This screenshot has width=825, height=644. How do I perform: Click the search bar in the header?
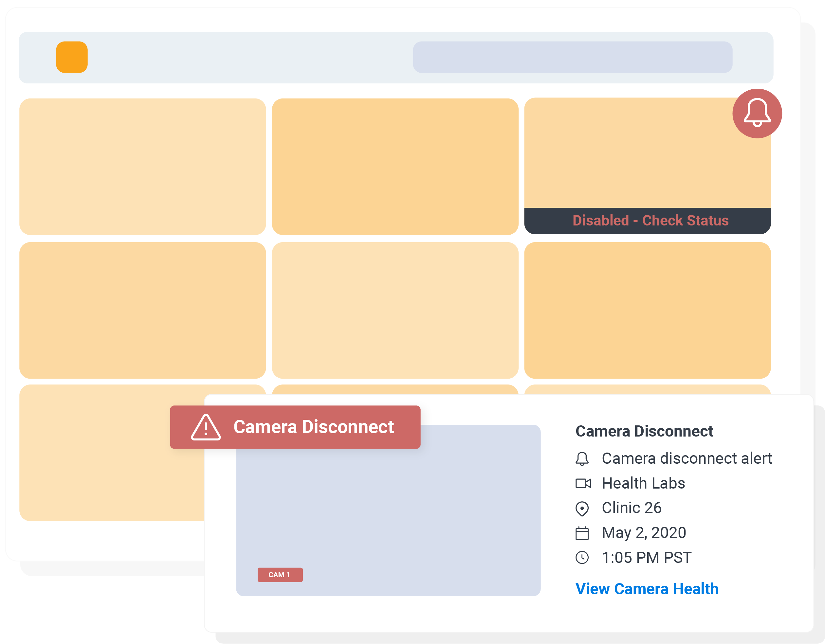572,57
